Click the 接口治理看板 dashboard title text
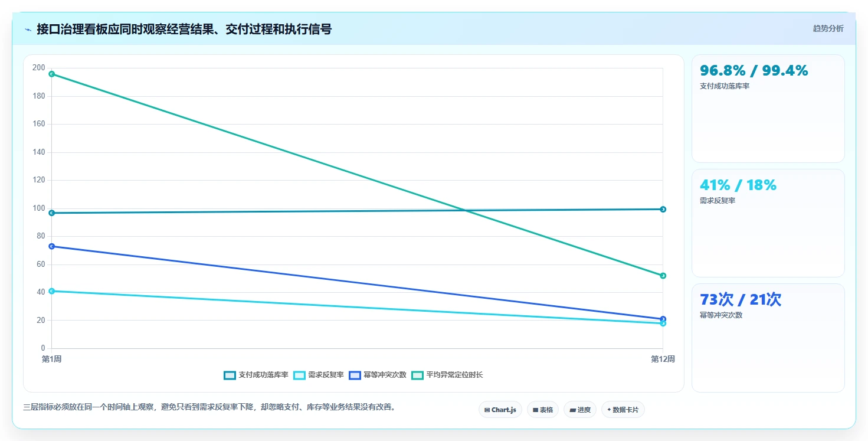This screenshot has height=441, width=868. click(x=184, y=29)
